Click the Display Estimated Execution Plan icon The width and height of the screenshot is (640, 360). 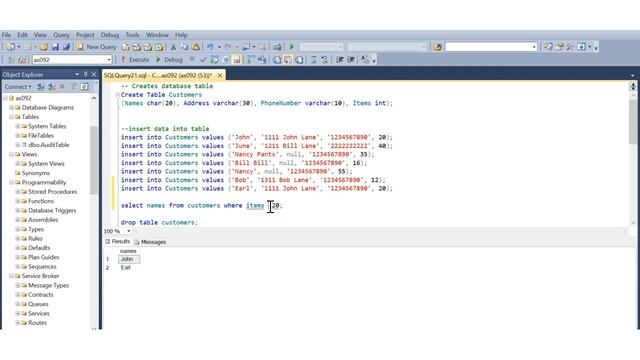(x=214, y=60)
